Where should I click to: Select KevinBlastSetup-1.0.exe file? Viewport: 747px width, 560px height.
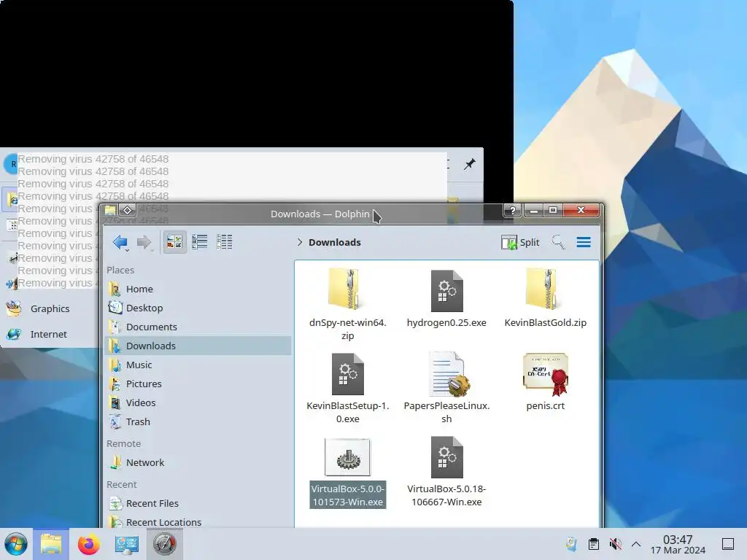click(348, 388)
